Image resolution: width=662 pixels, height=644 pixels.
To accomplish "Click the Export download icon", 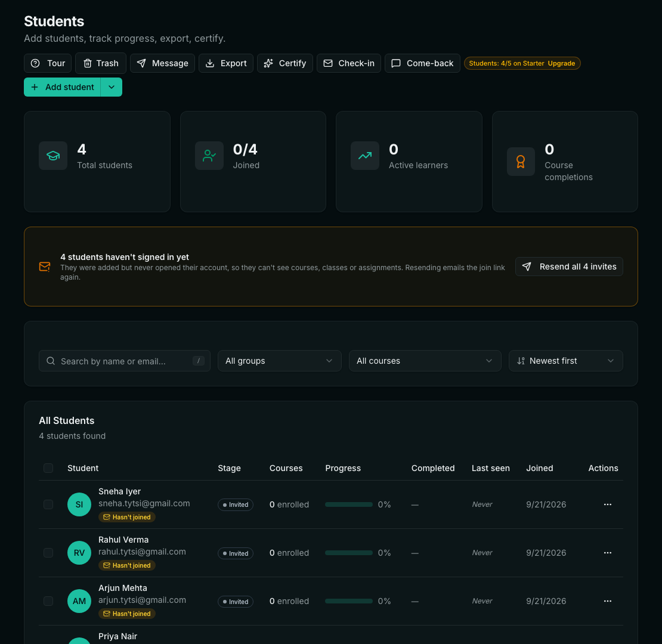I will click(210, 63).
